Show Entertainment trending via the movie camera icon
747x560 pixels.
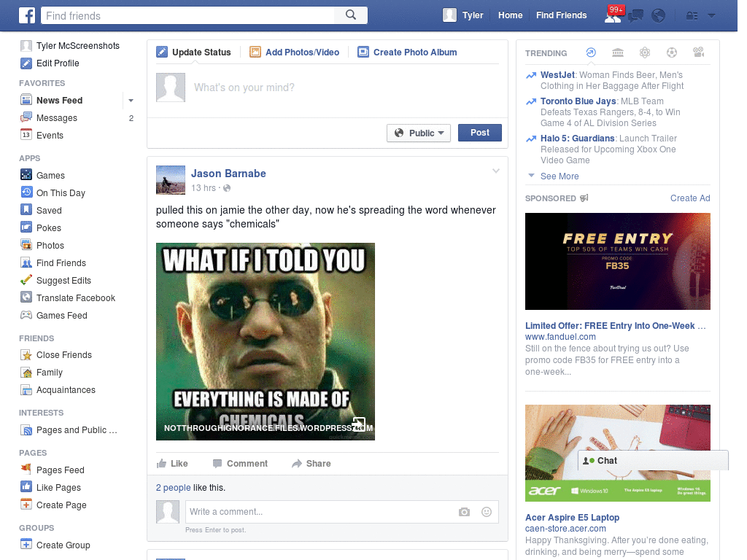click(x=698, y=52)
